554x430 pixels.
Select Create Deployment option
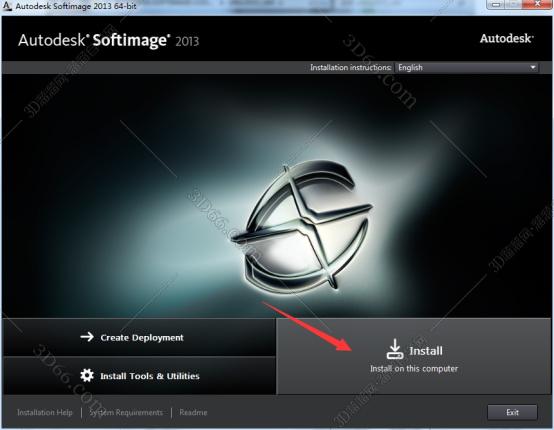tap(139, 337)
